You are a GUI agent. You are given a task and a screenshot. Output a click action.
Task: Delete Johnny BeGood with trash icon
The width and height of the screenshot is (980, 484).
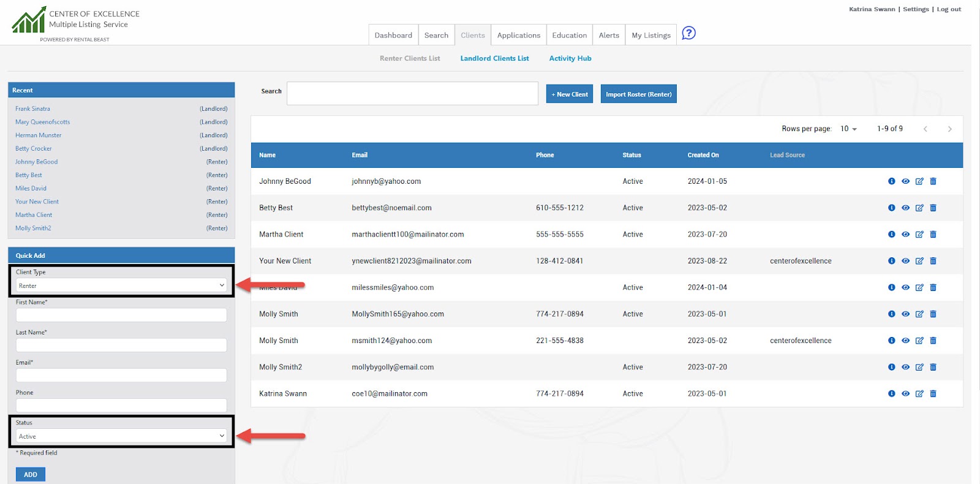(933, 181)
